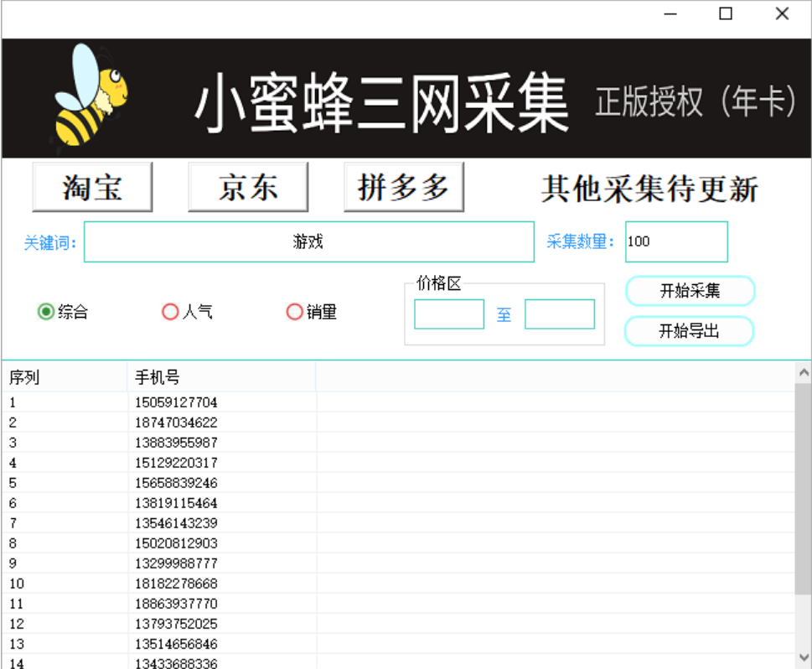This screenshot has height=669, width=812.
Task: Open the 拼多多 collection source
Action: pos(403,186)
